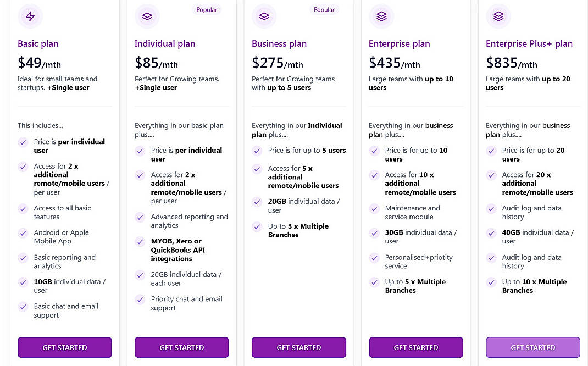
Task: Select the Enterprise plan heading
Action: (x=399, y=43)
